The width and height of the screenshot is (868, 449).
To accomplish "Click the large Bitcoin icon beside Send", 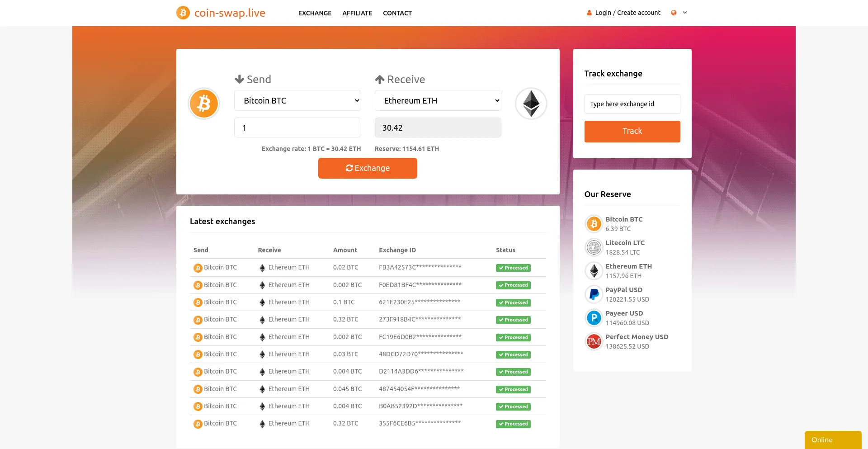I will tap(204, 104).
